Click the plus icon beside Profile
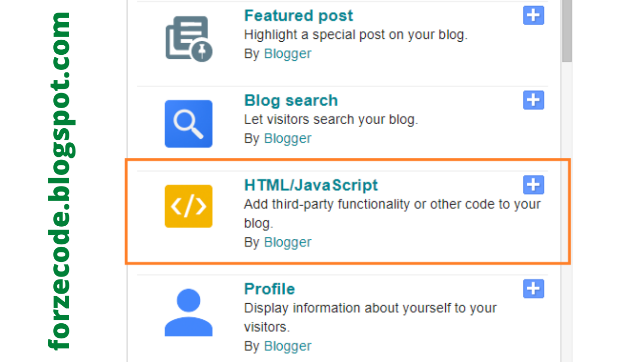644x362 pixels. point(533,289)
